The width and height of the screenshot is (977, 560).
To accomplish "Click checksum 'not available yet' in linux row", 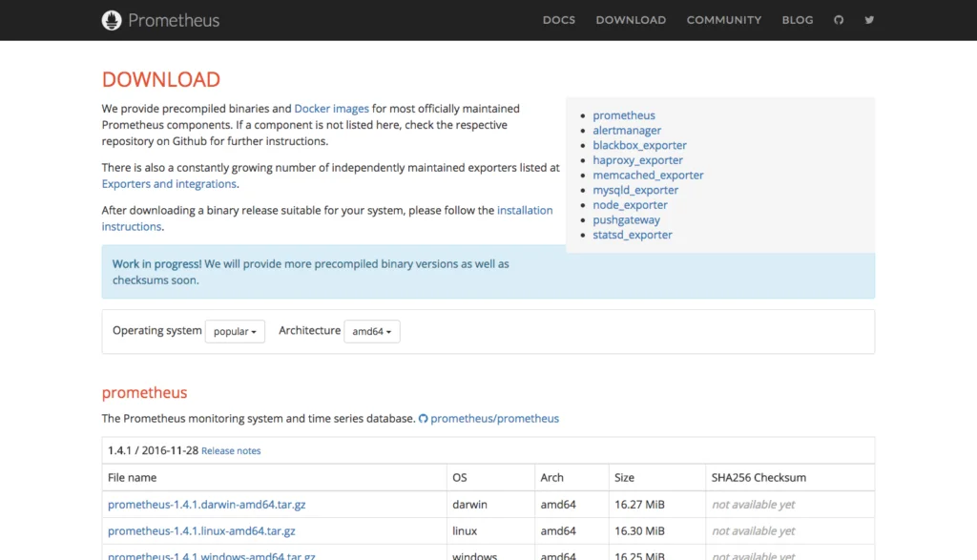I will [x=754, y=531].
